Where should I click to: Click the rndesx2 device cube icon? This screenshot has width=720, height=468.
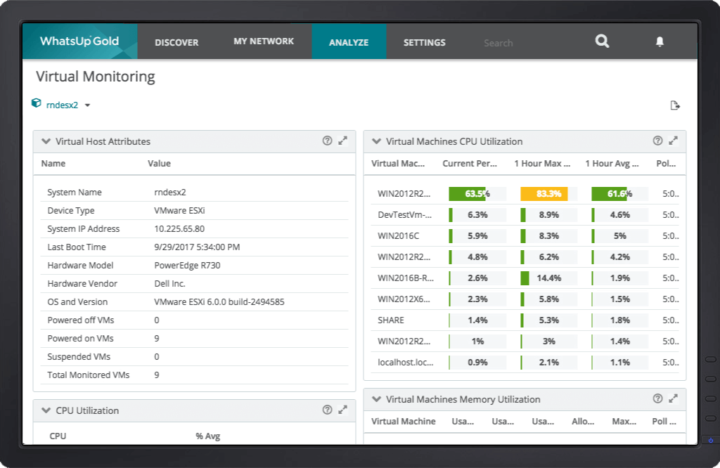pyautogui.click(x=36, y=103)
